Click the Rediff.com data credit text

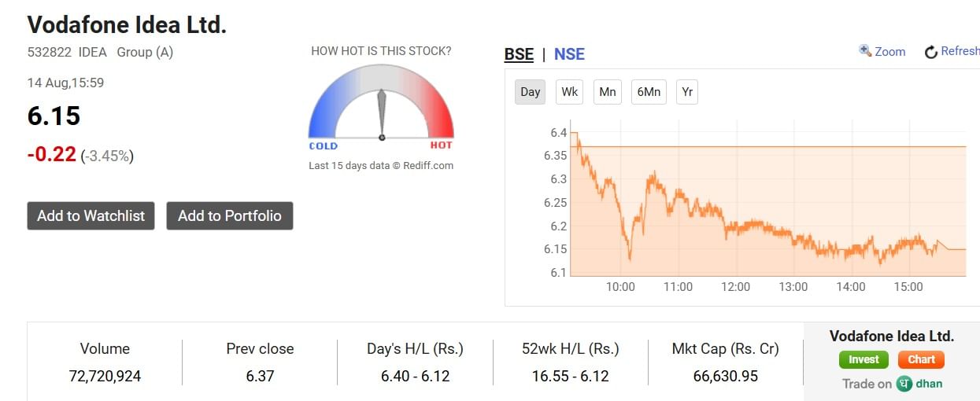(x=381, y=166)
